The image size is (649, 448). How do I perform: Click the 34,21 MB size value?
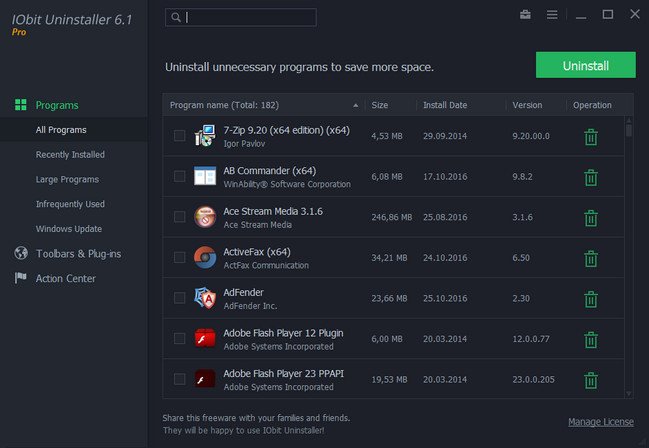click(389, 258)
